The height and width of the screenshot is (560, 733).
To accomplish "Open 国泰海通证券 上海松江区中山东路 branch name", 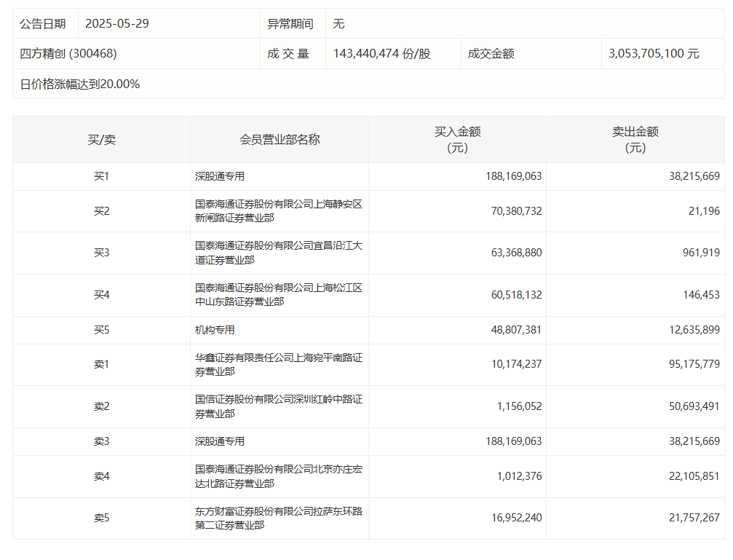I will tap(278, 295).
